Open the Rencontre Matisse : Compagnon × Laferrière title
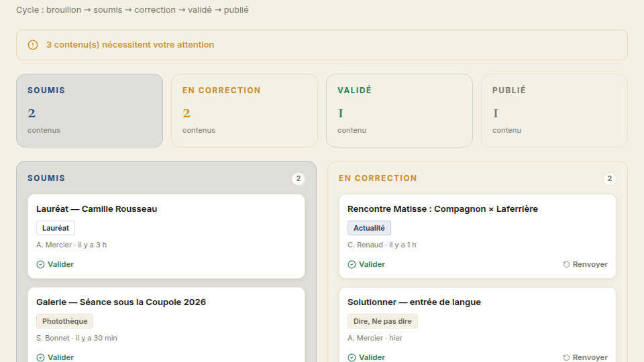The width and height of the screenshot is (644, 362). pos(442,209)
